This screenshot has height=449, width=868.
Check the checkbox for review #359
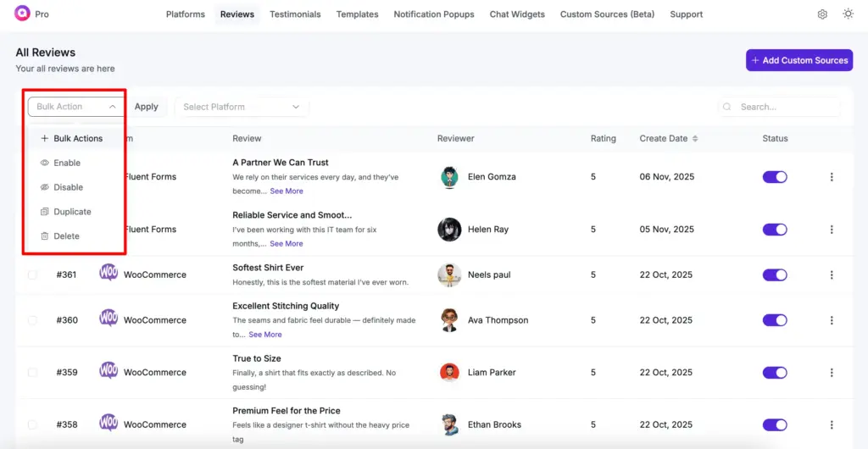point(32,373)
